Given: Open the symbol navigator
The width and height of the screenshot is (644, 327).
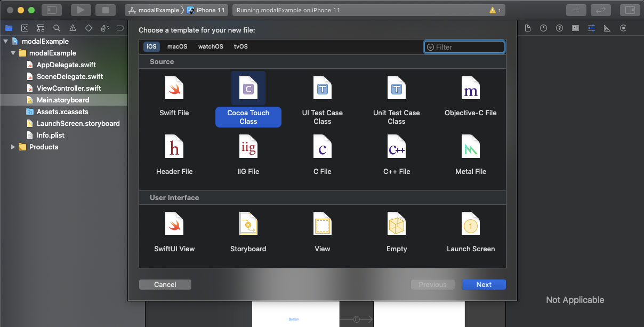Looking at the screenshot, I should [41, 28].
